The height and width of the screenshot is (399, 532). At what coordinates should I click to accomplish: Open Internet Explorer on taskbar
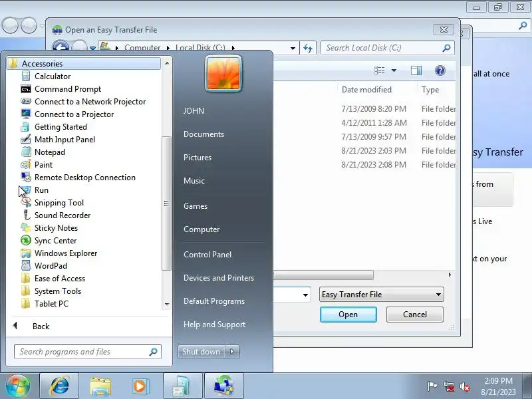[x=59, y=386]
